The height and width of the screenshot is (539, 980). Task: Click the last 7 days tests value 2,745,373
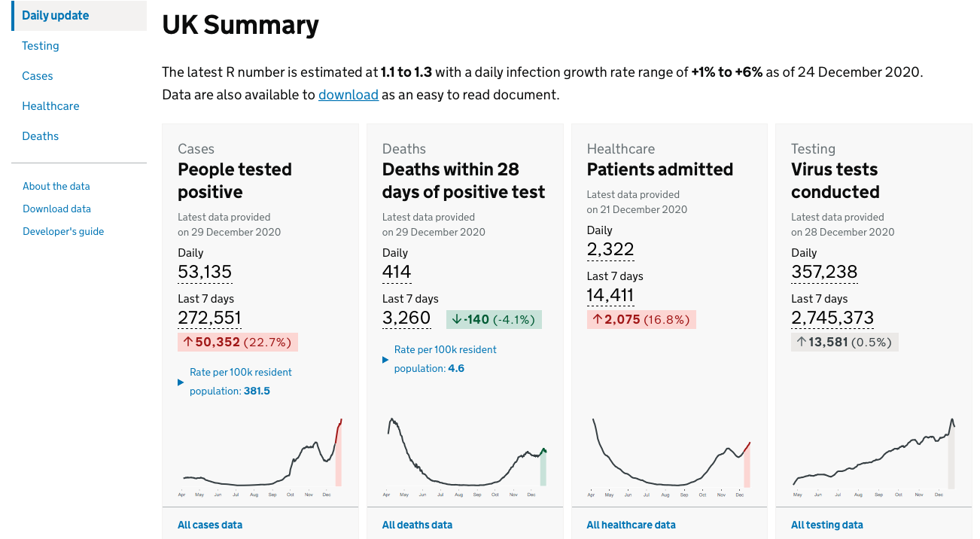pyautogui.click(x=832, y=318)
